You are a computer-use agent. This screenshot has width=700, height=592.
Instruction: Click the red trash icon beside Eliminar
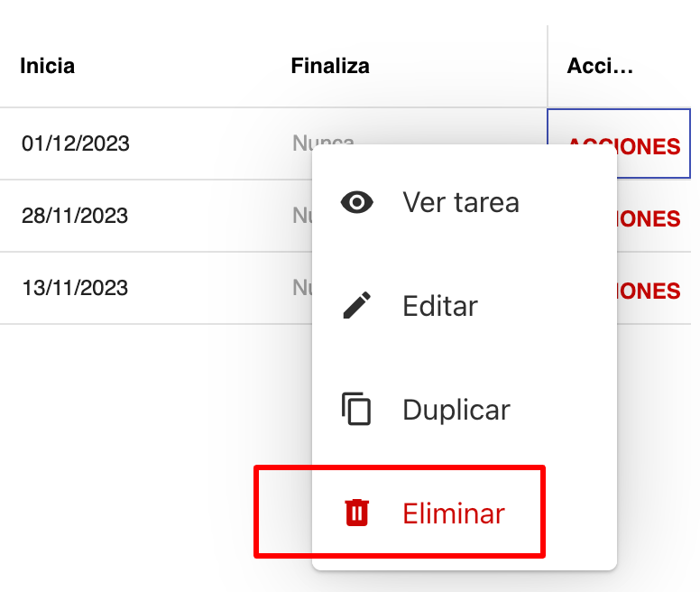point(357,513)
